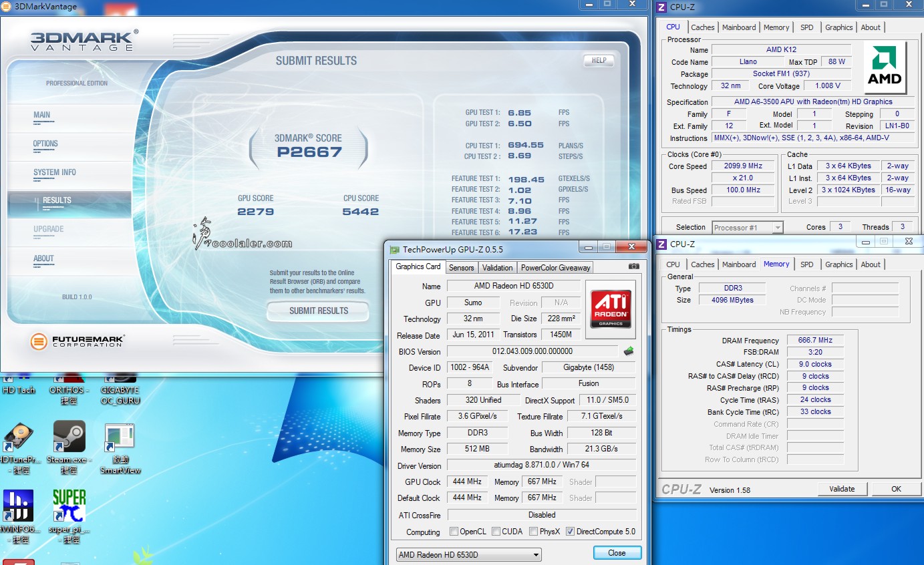The width and height of the screenshot is (924, 565).
Task: Check the PhysX checkbox
Action: [x=534, y=532]
